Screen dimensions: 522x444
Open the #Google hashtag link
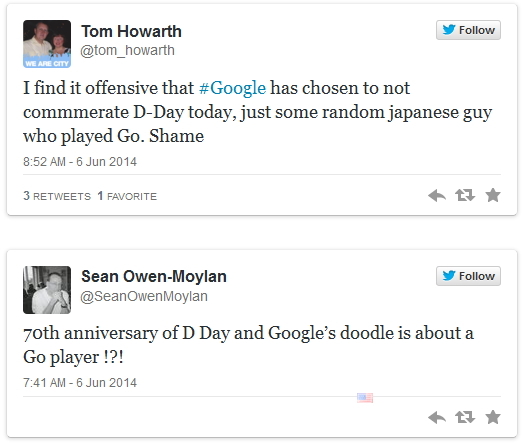point(233,88)
